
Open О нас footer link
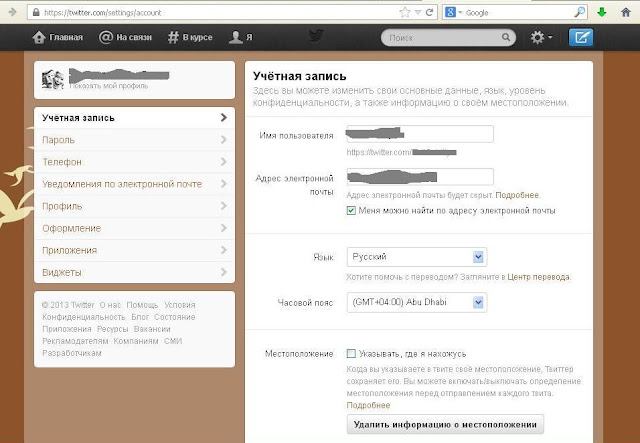[110, 305]
